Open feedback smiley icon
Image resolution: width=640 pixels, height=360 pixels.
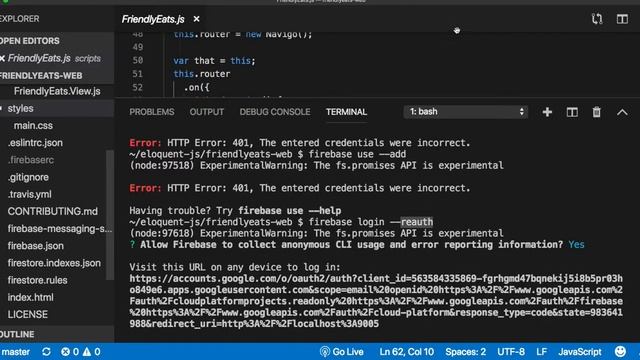pos(620,351)
